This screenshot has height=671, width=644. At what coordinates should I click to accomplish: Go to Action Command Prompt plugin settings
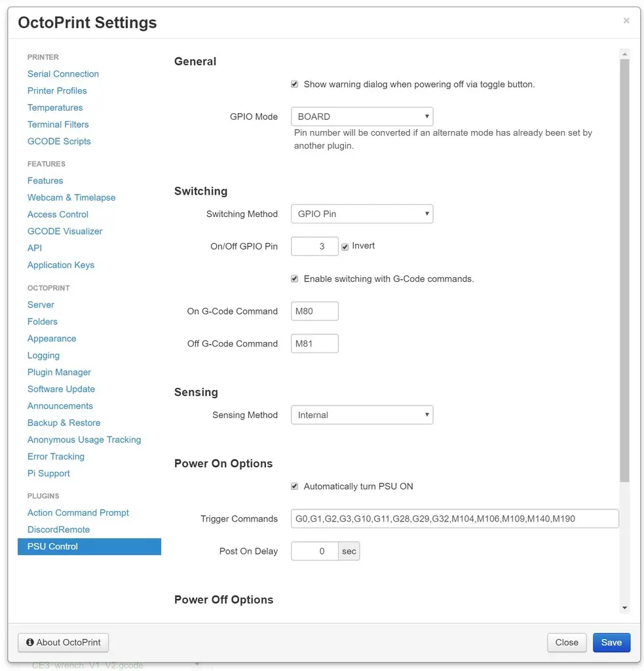pyautogui.click(x=78, y=512)
